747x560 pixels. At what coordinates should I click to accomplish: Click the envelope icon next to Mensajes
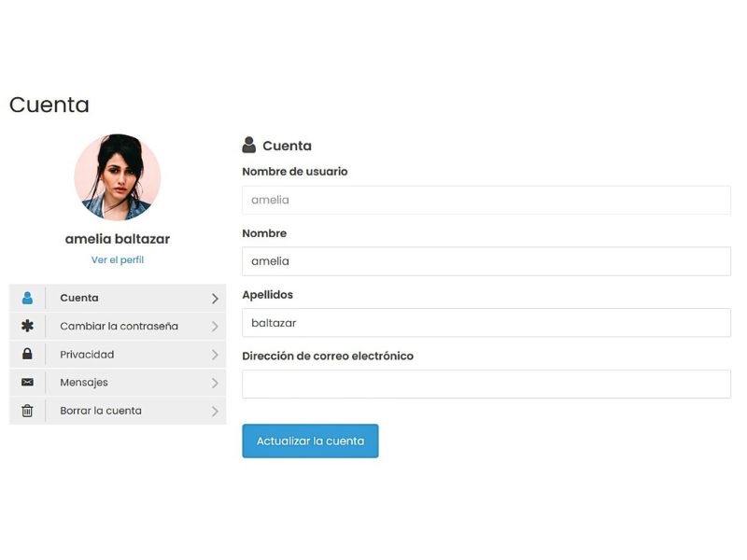click(27, 383)
